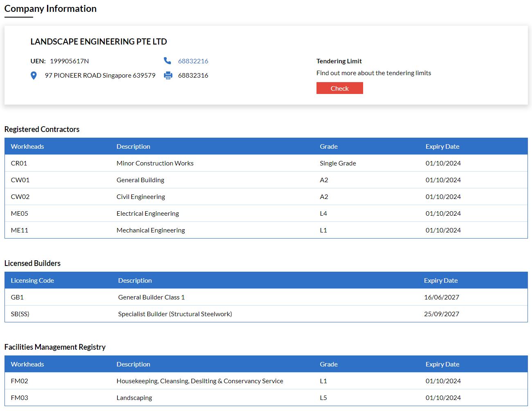This screenshot has height=411, width=532.
Task: Click Expiry Date header in Licensed Builders table
Action: pyautogui.click(x=440, y=281)
